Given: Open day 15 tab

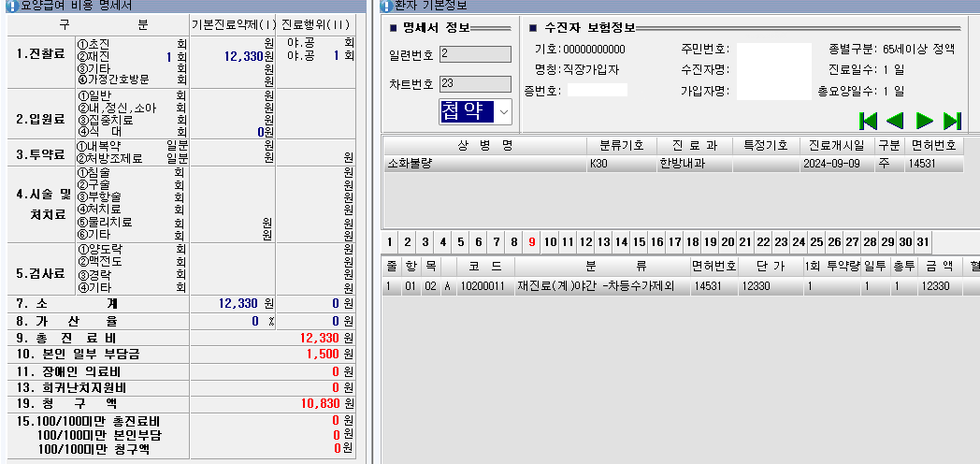Looking at the screenshot, I should (638, 241).
